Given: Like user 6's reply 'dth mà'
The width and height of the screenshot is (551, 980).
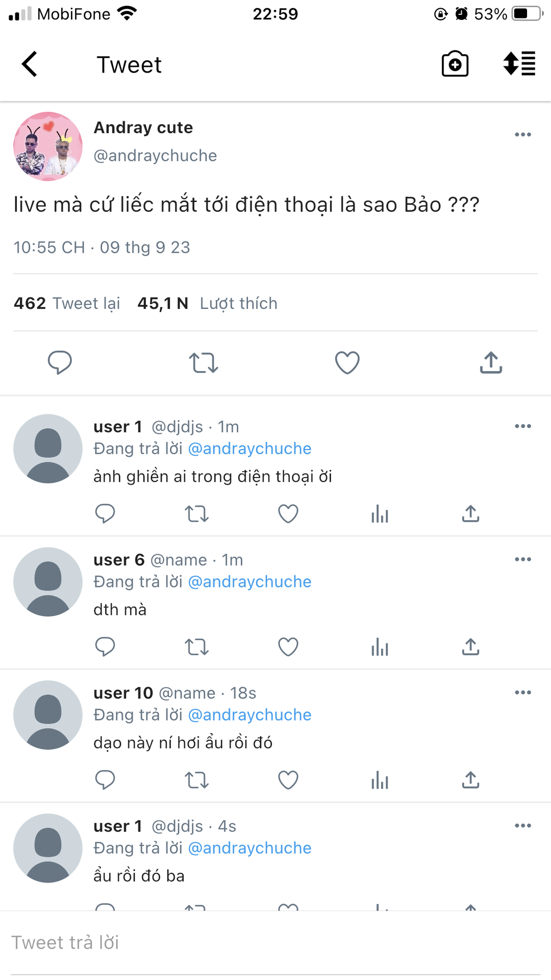Looking at the screenshot, I should coord(288,647).
